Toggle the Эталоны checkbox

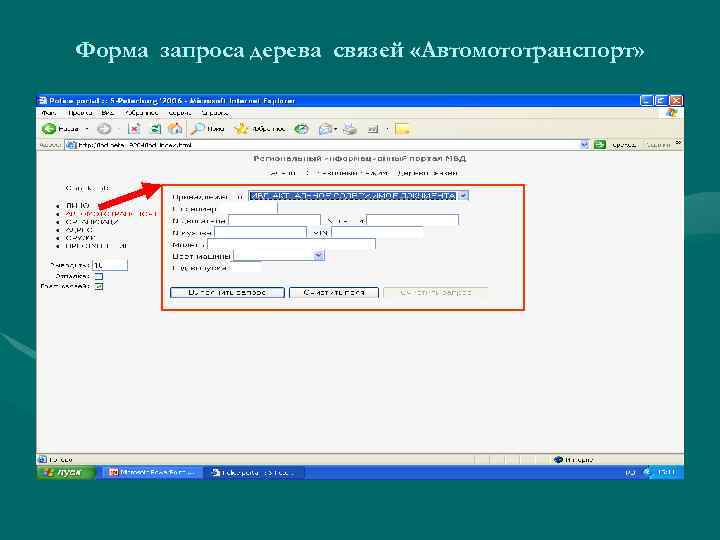pyautogui.click(x=99, y=276)
